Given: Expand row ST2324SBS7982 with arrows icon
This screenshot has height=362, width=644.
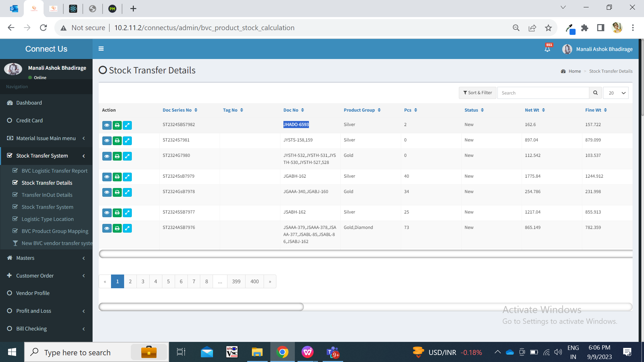Looking at the screenshot, I should [x=127, y=125].
